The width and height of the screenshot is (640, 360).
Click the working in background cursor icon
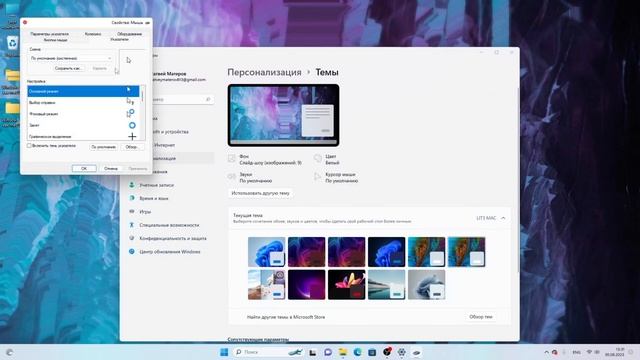131,113
